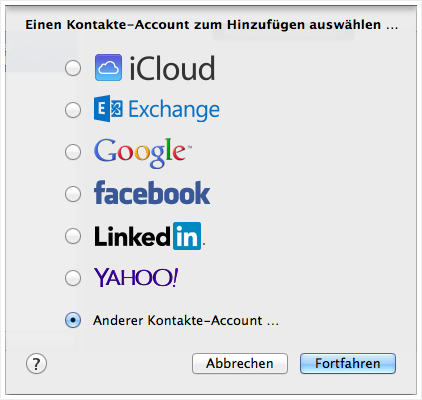Select the Yahoo! radio button
This screenshot has width=422, height=400.
point(73,278)
